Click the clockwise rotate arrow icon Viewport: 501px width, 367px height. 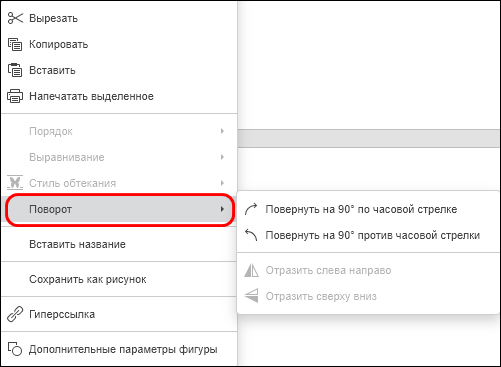pos(251,209)
